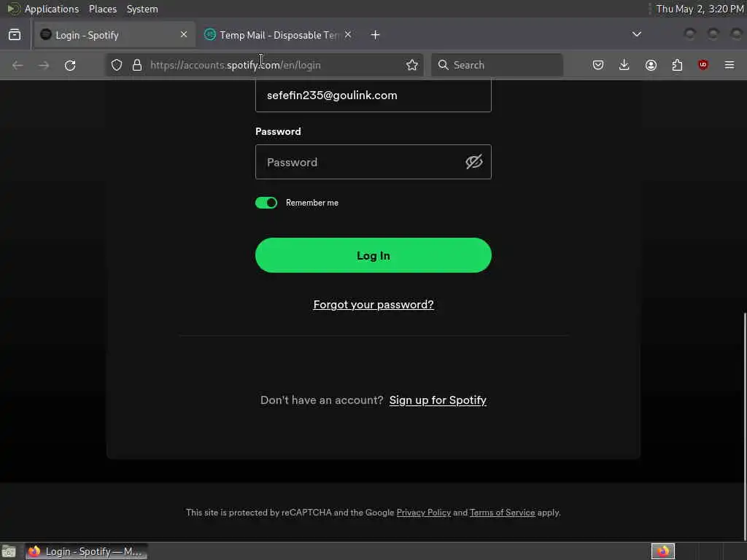Switch to Temp Mail tab
This screenshot has width=747, height=560.
pos(279,35)
